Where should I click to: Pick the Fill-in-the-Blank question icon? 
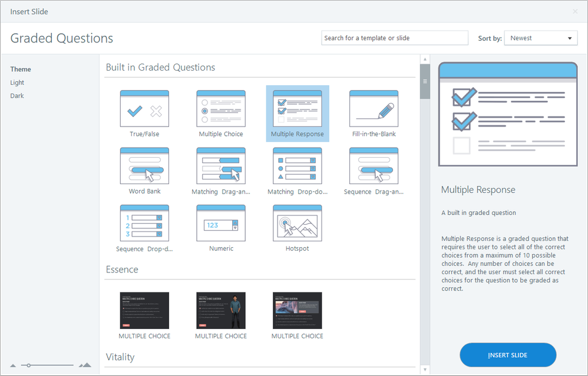[374, 109]
